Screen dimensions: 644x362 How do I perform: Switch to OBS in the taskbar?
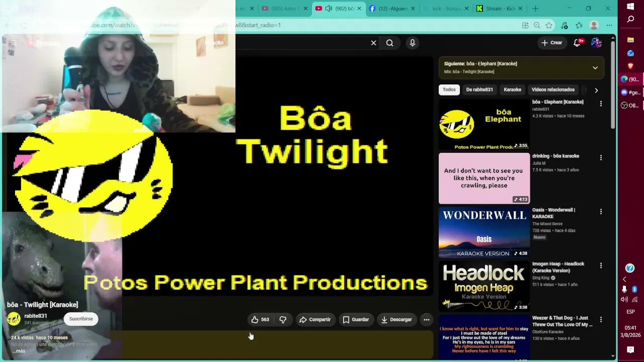point(631,106)
